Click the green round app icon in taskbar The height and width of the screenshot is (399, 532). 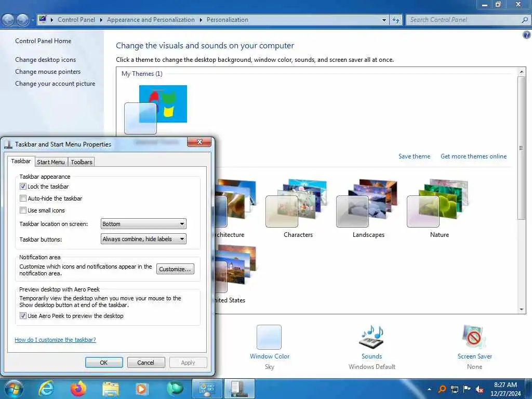[x=175, y=389]
